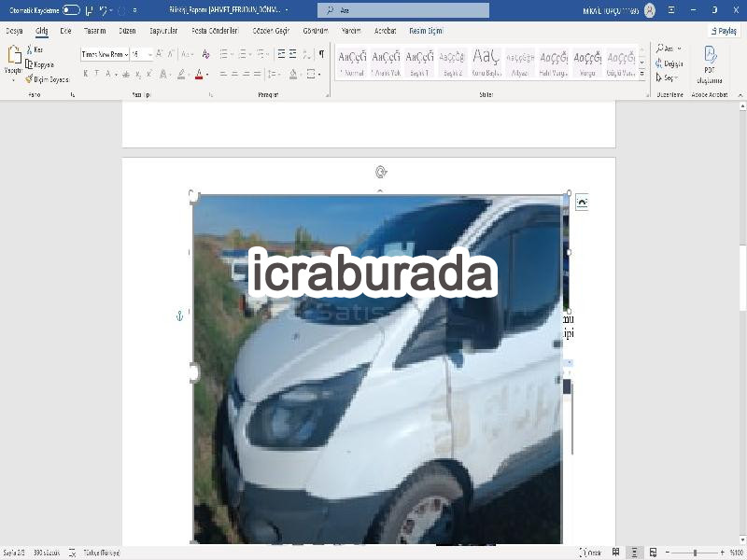Click the spelling check status bar icon

72,553
